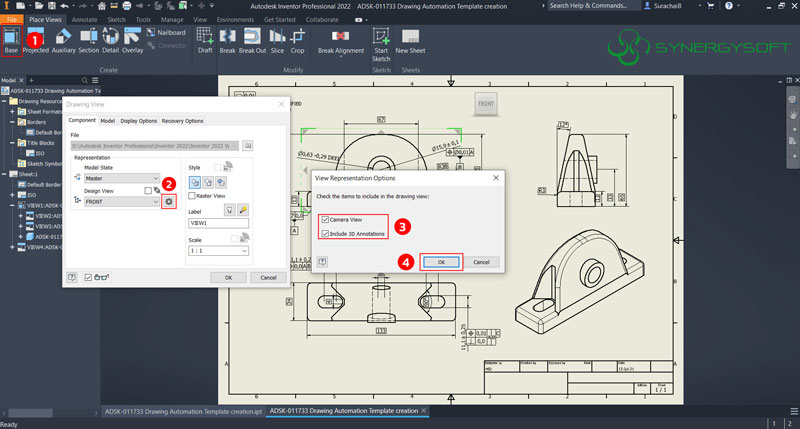Select the Base view tool
This screenshot has width=800, height=429.
pyautogui.click(x=11, y=41)
